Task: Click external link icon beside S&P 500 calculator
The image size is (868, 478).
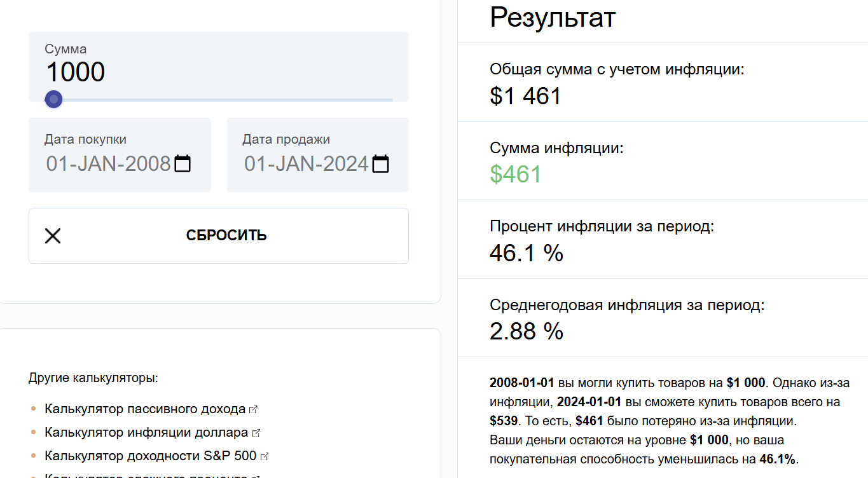Action: coord(265,456)
